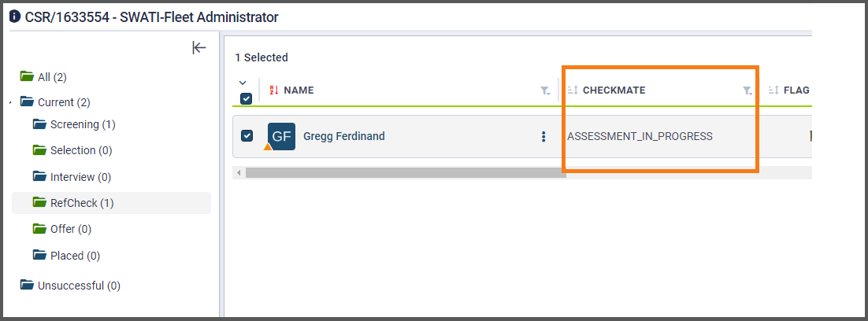The height and width of the screenshot is (321, 868).
Task: Click the ASSESSMENT_IN_PROGRESS status cell
Action: pos(640,136)
